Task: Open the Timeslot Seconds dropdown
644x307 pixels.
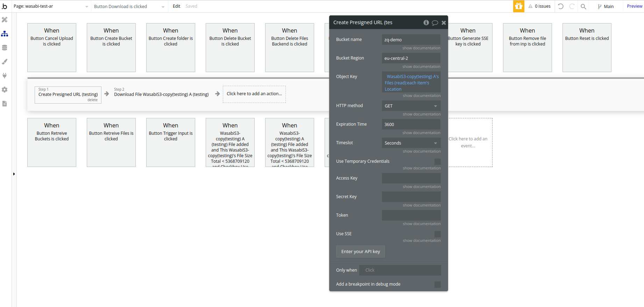Action: click(411, 143)
